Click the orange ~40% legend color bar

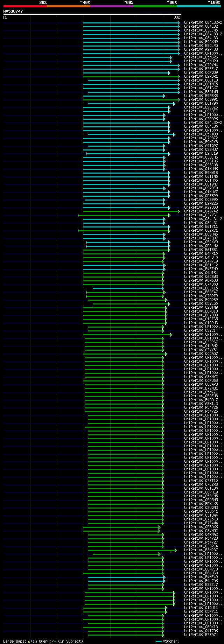pos(68,6)
